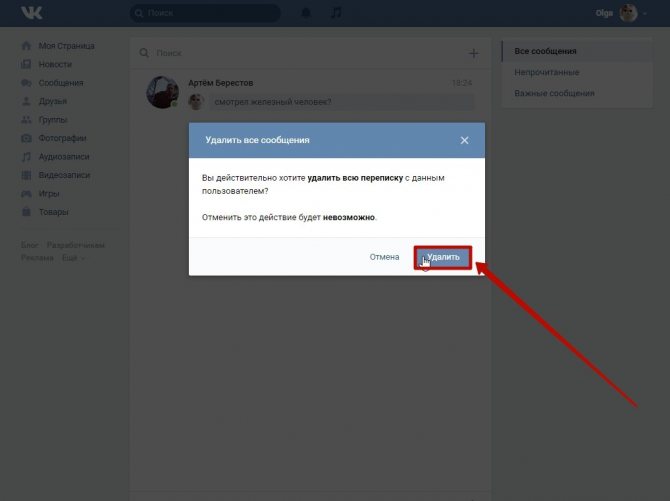Open the VK logo home link

click(32, 13)
